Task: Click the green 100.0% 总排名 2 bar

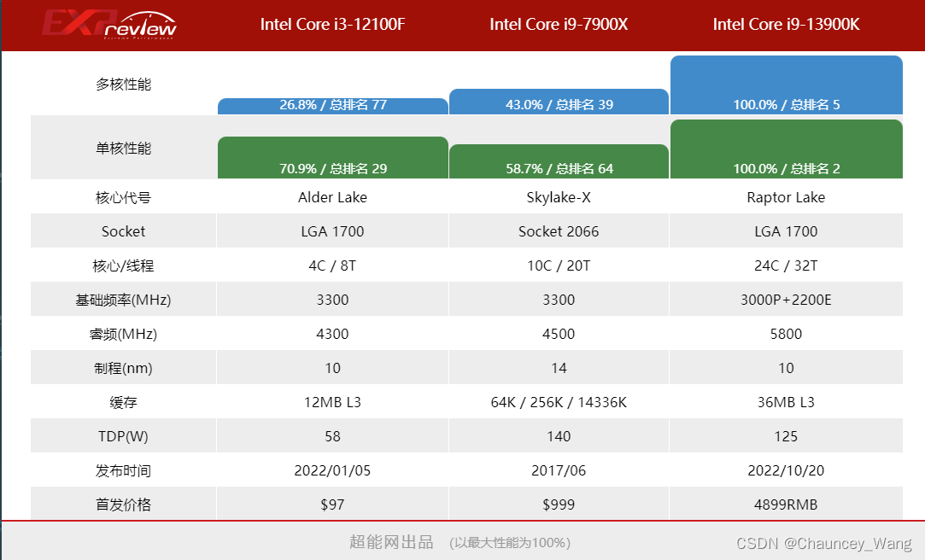Action: tap(787, 149)
